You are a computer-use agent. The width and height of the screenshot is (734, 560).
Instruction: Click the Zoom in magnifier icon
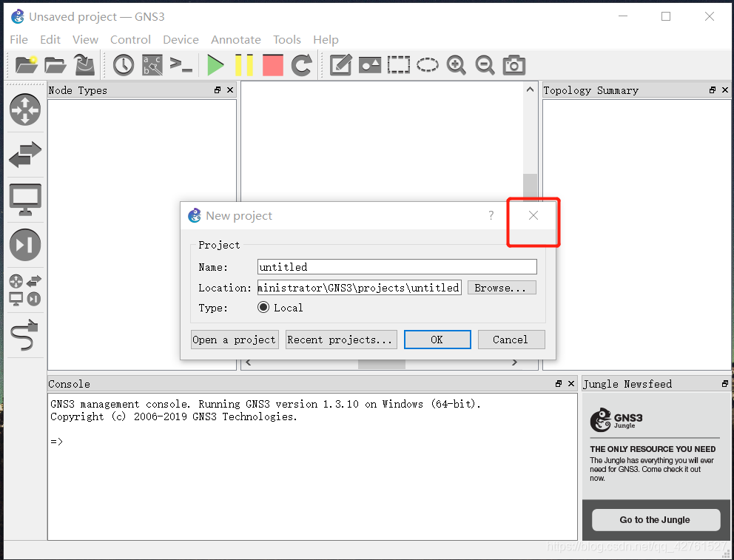coord(456,65)
